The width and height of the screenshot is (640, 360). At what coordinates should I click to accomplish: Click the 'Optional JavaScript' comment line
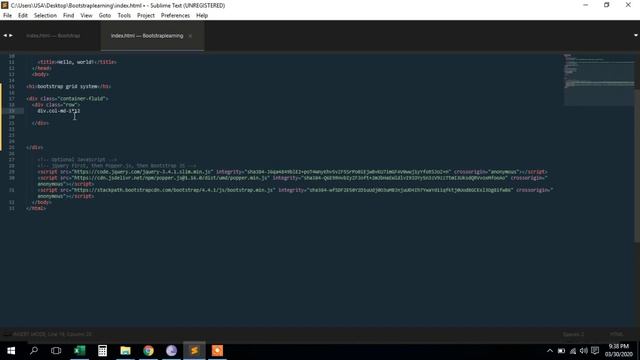[77, 160]
